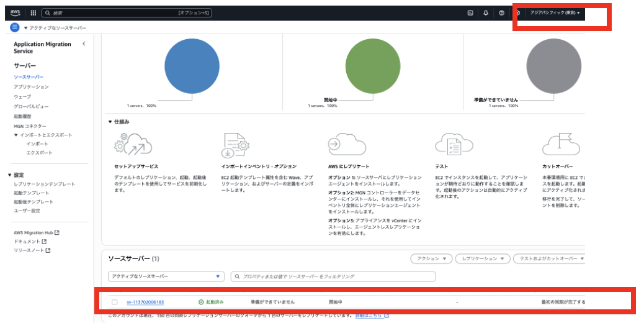The height and width of the screenshot is (323, 644).
Task: Focus the AWS top search field
Action: coord(127,13)
